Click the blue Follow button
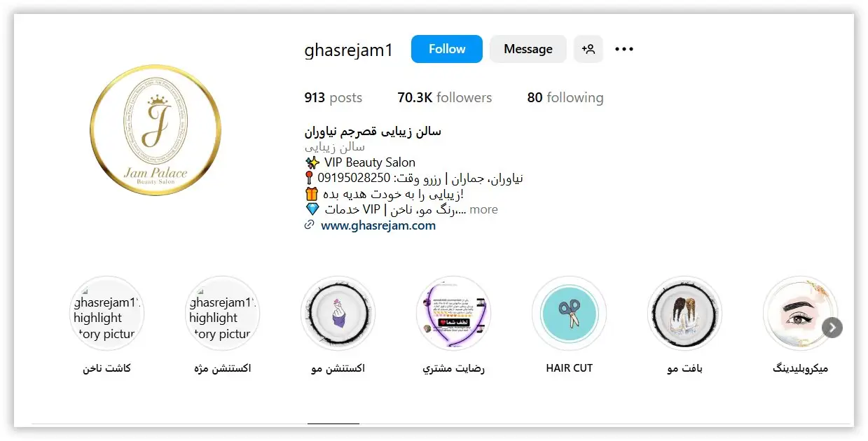868x441 pixels. 447,49
